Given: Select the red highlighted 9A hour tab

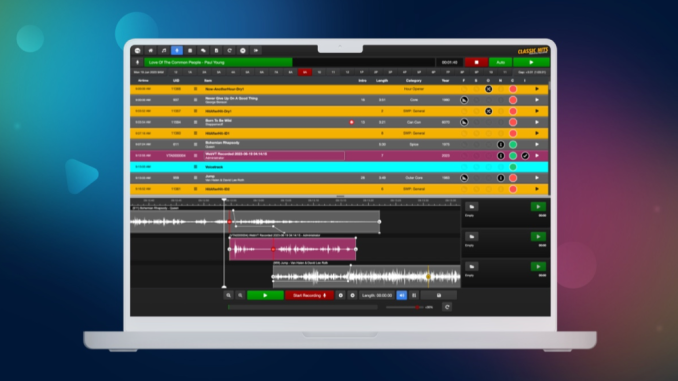Looking at the screenshot, I should [x=304, y=72].
